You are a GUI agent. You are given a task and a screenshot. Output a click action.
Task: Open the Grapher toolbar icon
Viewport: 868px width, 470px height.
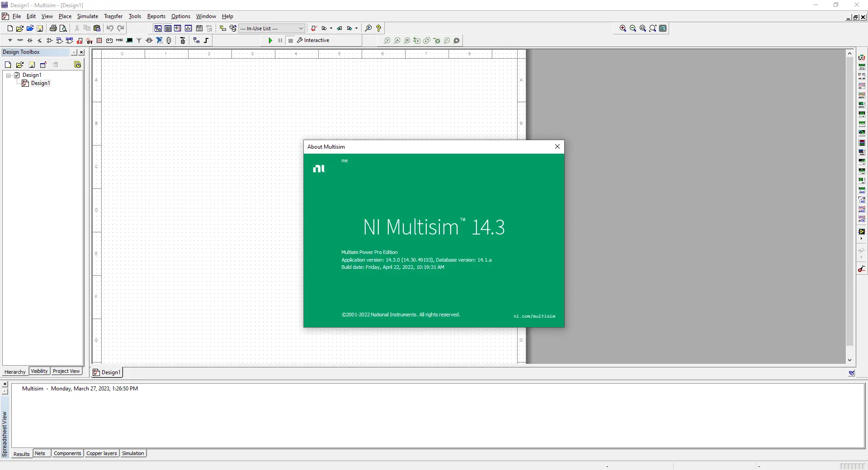(x=188, y=28)
